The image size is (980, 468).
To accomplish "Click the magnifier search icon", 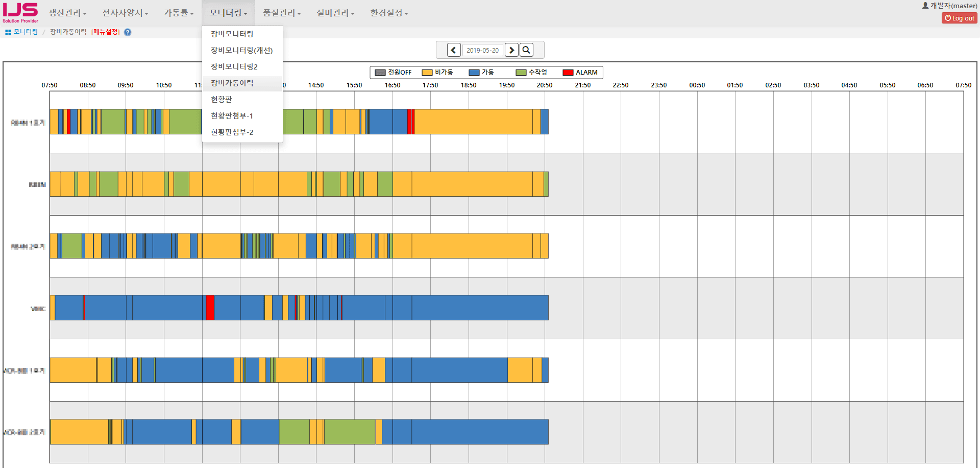I will [526, 50].
